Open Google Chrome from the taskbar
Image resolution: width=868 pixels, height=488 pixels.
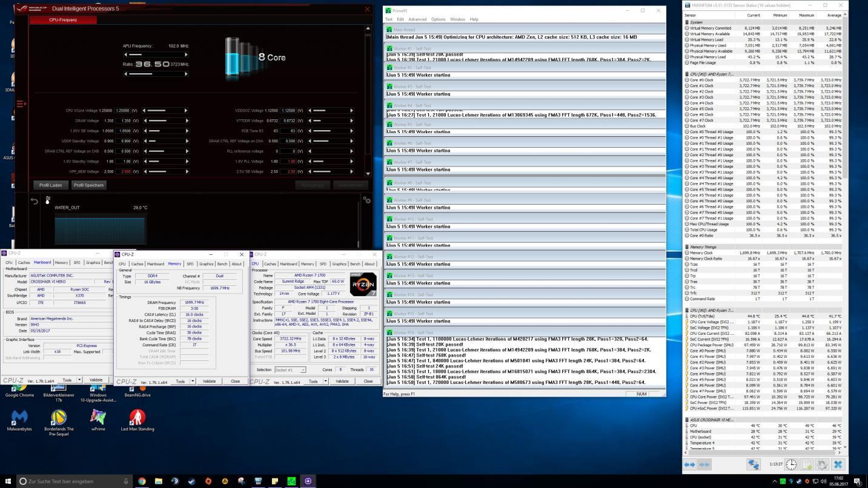[x=142, y=481]
